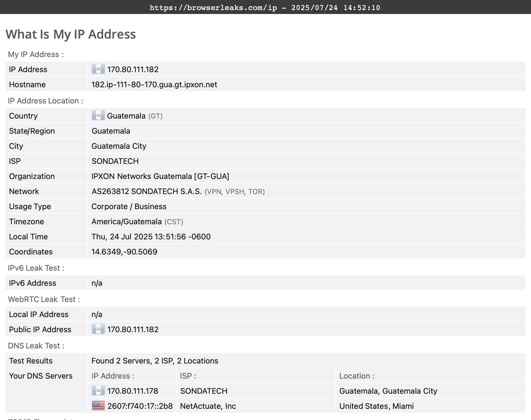
Task: Click the coordinates 14.6349,-90.5069
Action: (x=124, y=252)
